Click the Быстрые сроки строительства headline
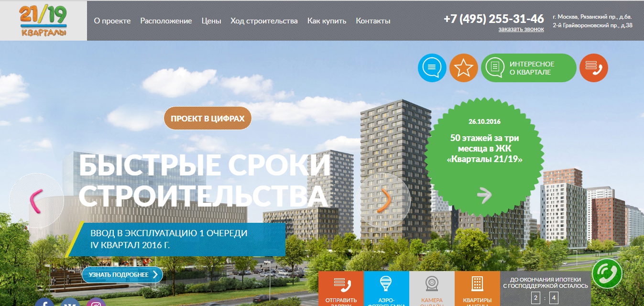Screen dimensions: 644x306 pyautogui.click(x=205, y=180)
